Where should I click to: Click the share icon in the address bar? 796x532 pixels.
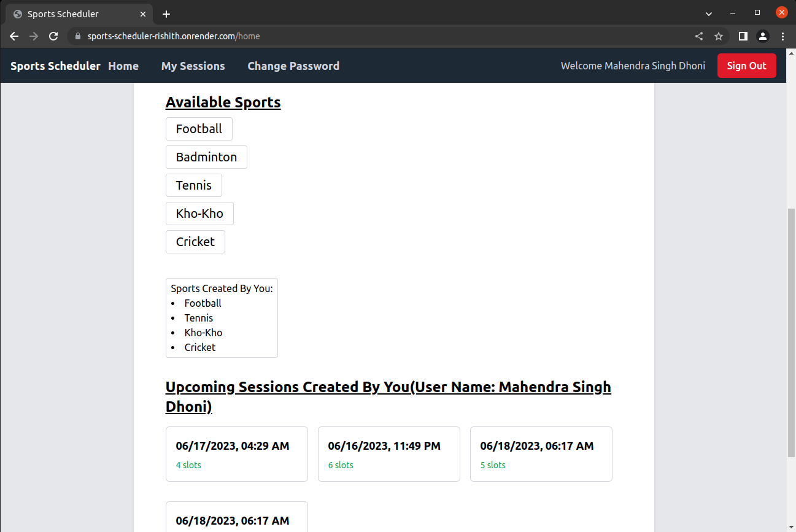pyautogui.click(x=699, y=36)
